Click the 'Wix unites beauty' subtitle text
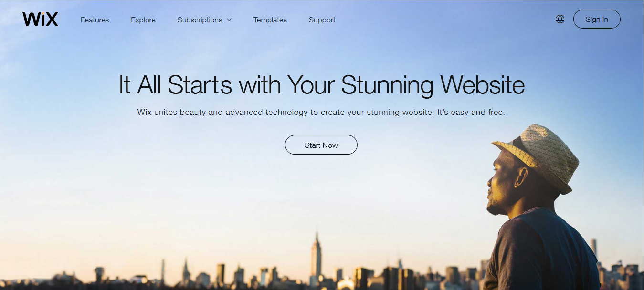 321,113
